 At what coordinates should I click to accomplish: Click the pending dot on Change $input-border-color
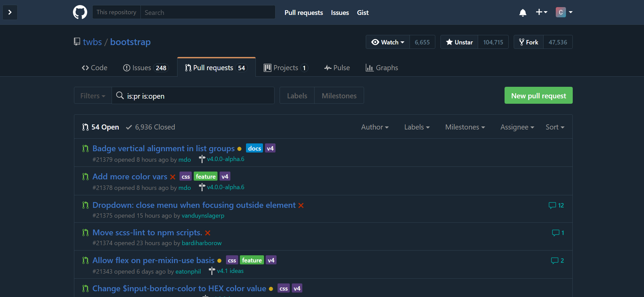[271, 289]
